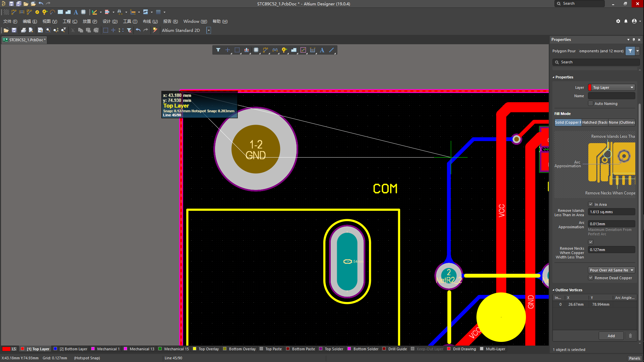This screenshot has width=644, height=362.
Task: Click the zoom to fit document icon
Action: click(x=40, y=30)
